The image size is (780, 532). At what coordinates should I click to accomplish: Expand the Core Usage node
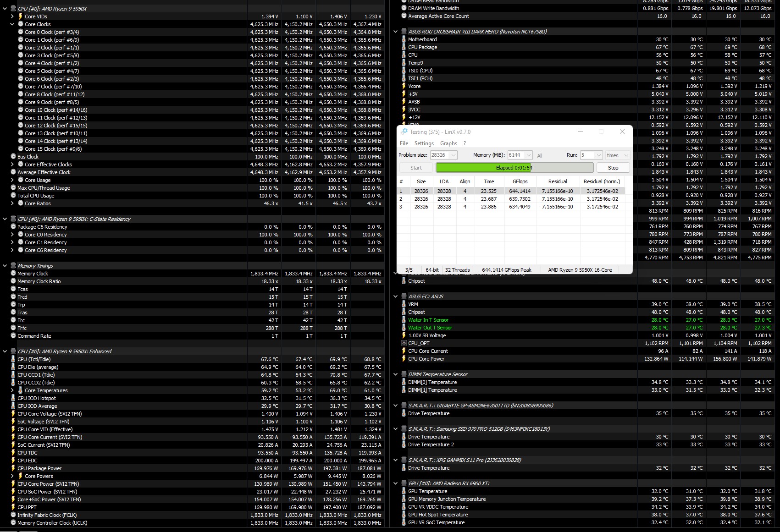point(12,180)
